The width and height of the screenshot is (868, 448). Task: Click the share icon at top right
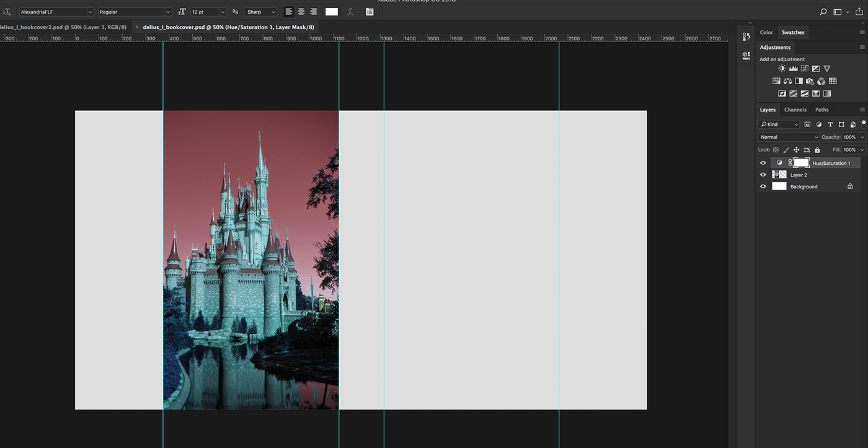[859, 12]
